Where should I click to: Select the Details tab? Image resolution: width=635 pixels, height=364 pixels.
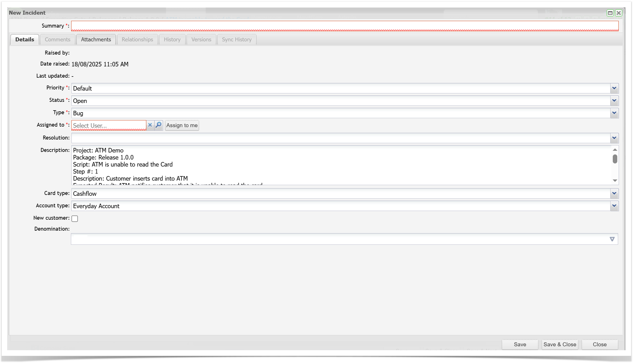click(x=25, y=40)
